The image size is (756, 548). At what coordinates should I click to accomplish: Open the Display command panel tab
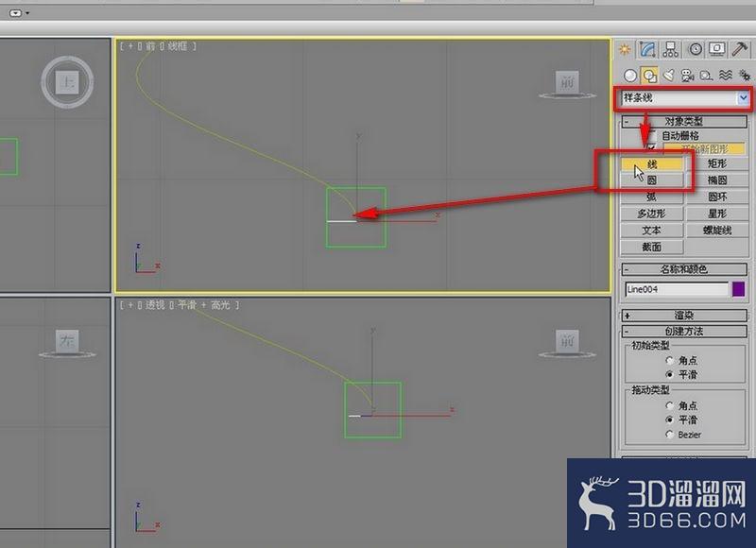coord(717,49)
